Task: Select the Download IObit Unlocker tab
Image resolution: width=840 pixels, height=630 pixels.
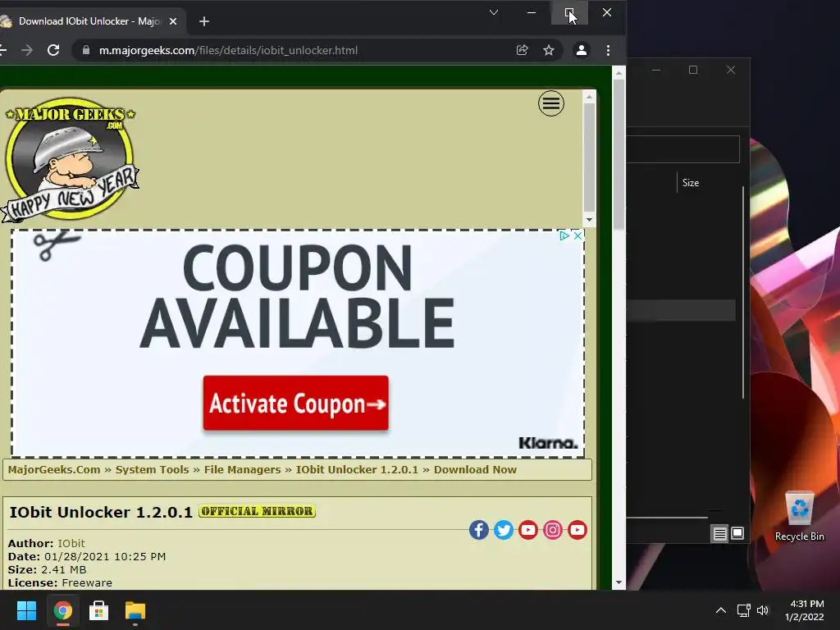Action: (x=89, y=21)
